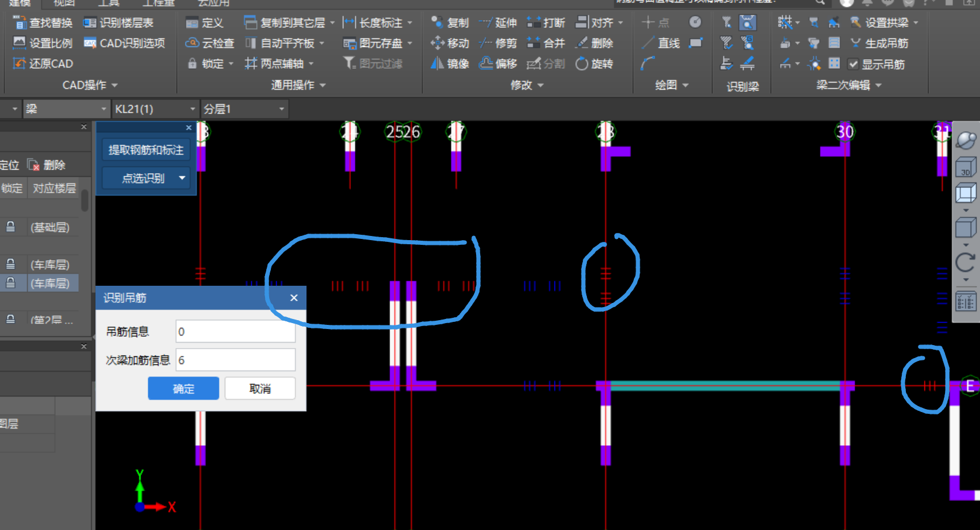Select the Mirror (镜像) tool
The height and width of the screenshot is (530, 980).
[x=450, y=63]
